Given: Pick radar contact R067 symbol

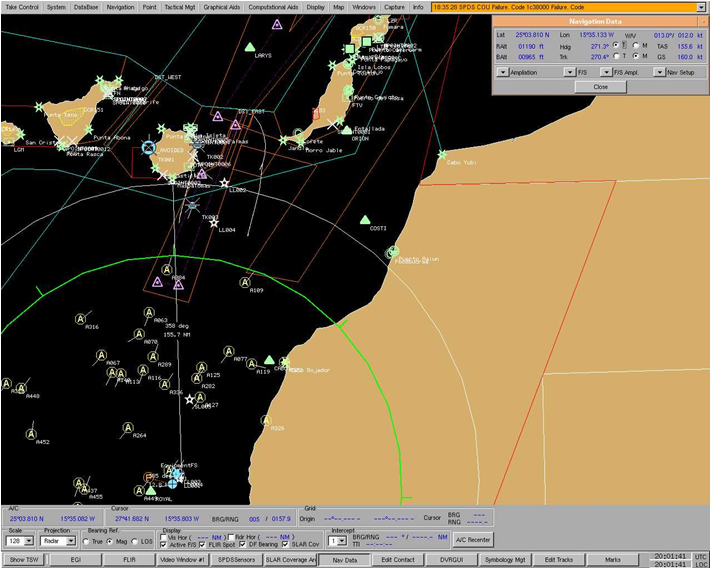Looking at the screenshot, I should tap(102, 355).
